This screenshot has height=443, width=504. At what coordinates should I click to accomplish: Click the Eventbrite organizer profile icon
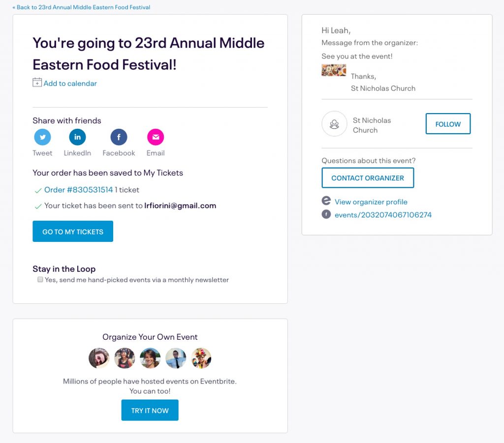326,202
